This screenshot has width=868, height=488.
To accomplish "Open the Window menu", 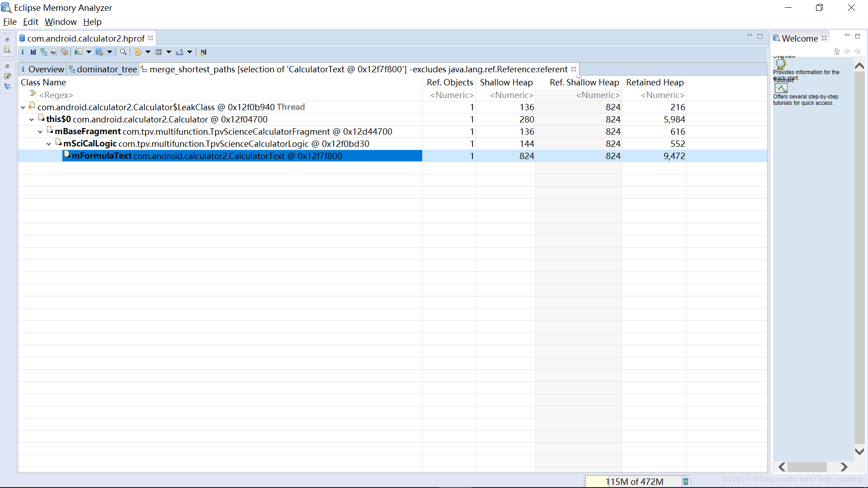I will pos(61,22).
